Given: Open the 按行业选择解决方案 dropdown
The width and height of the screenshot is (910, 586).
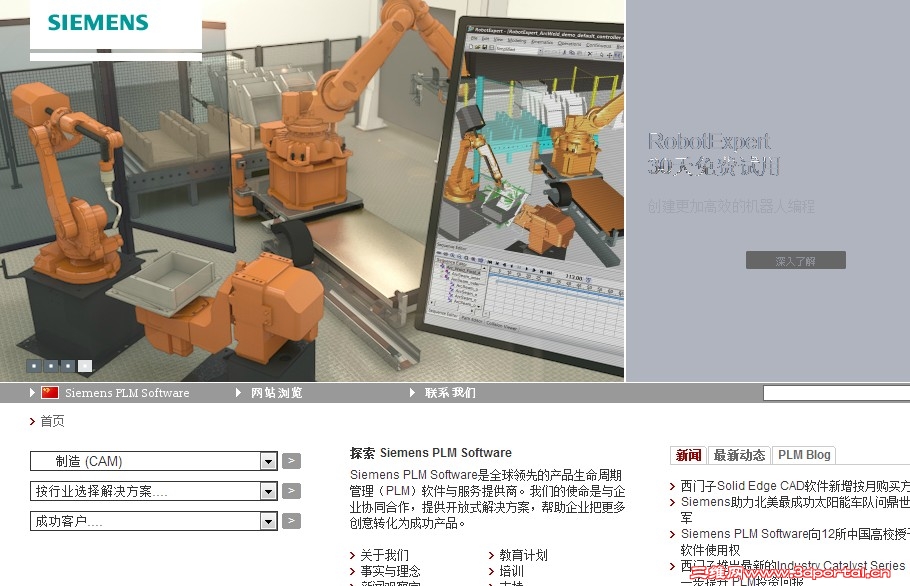Looking at the screenshot, I should [153, 491].
